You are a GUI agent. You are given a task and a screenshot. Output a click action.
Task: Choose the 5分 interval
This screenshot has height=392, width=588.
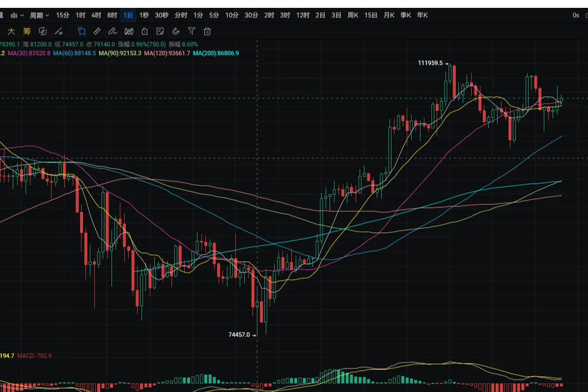pos(214,15)
